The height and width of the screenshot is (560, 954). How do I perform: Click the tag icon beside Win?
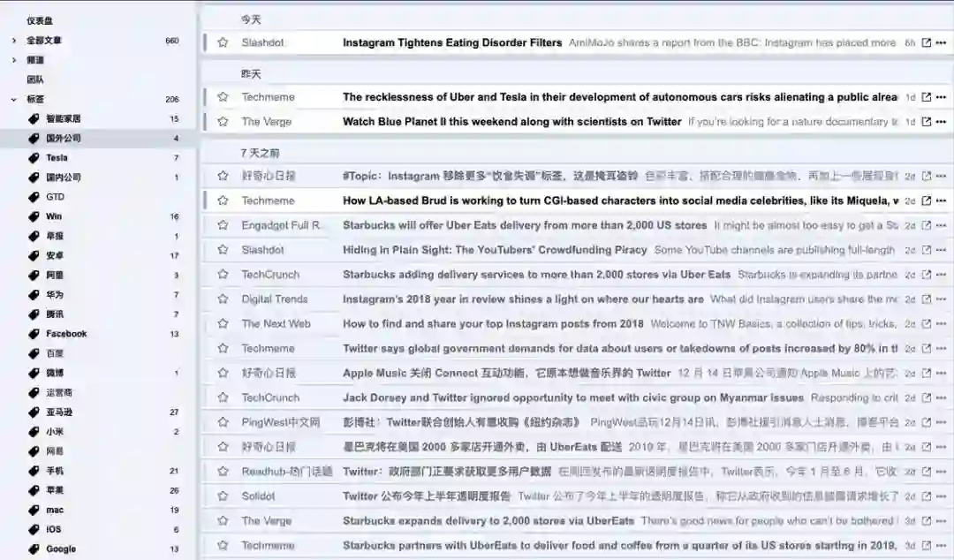(34, 216)
